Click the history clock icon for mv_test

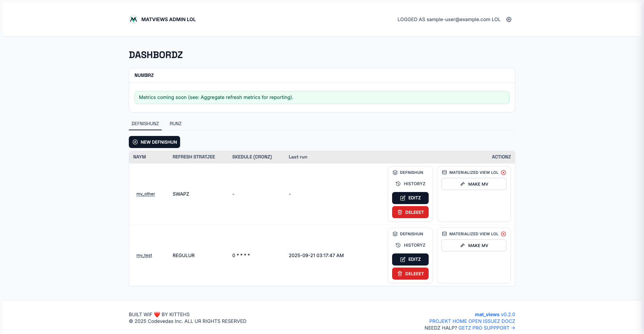point(398,245)
